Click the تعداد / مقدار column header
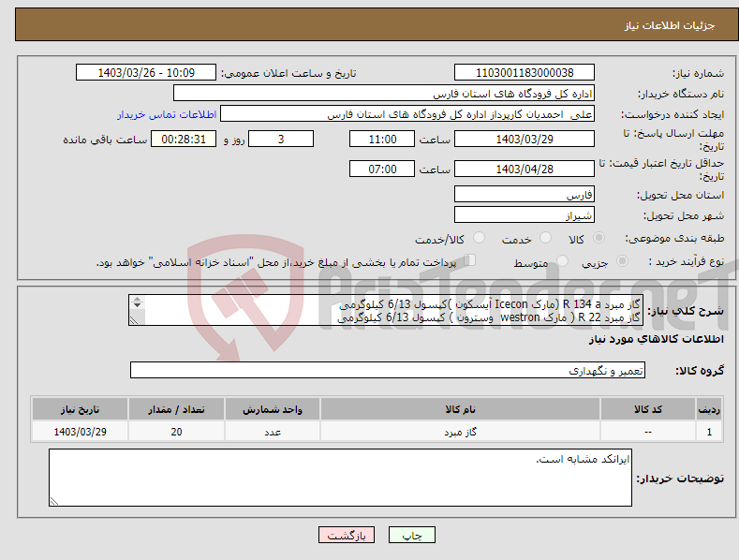 [x=176, y=409]
